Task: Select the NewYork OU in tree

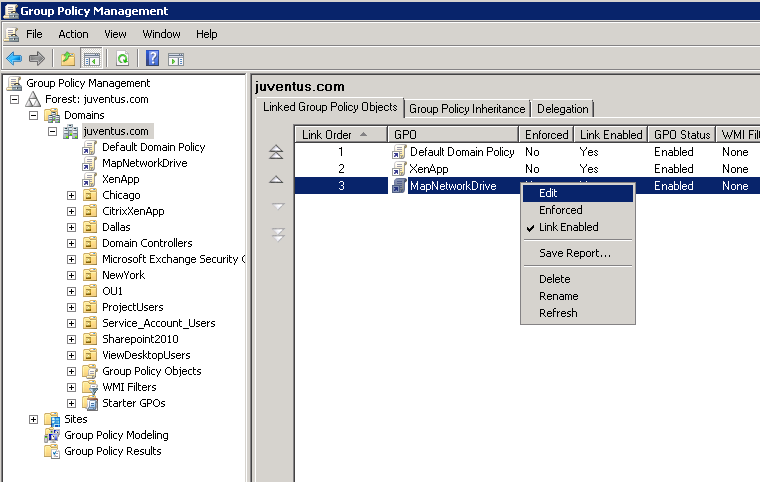Action: click(x=124, y=275)
